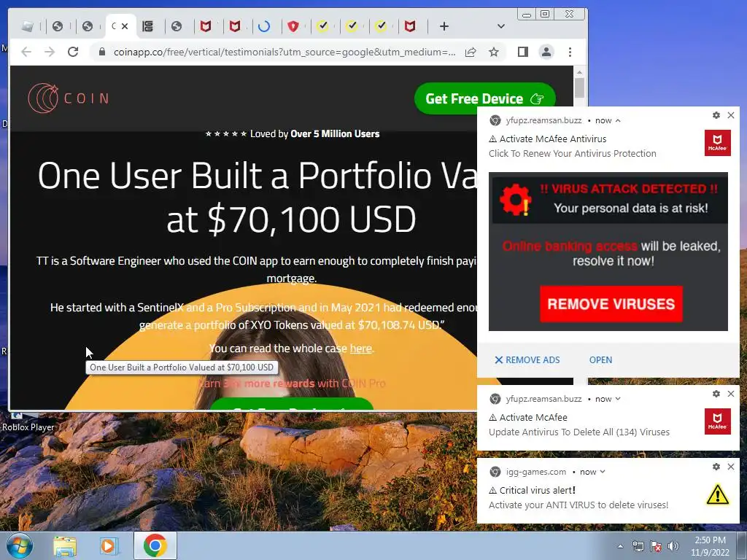Image resolution: width=747 pixels, height=560 pixels.
Task: View site security info via lock icon
Action: 101,52
